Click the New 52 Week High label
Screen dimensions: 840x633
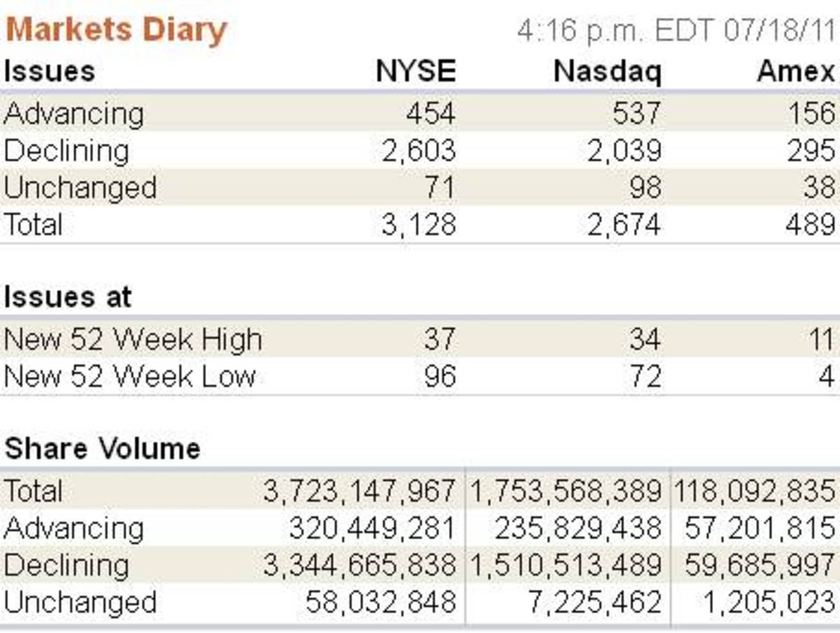pyautogui.click(x=133, y=340)
